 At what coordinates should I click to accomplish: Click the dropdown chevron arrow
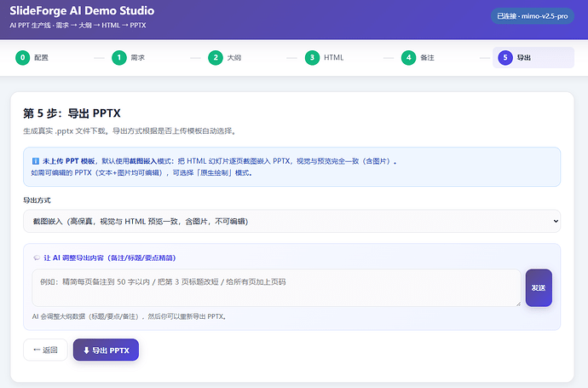coord(556,221)
